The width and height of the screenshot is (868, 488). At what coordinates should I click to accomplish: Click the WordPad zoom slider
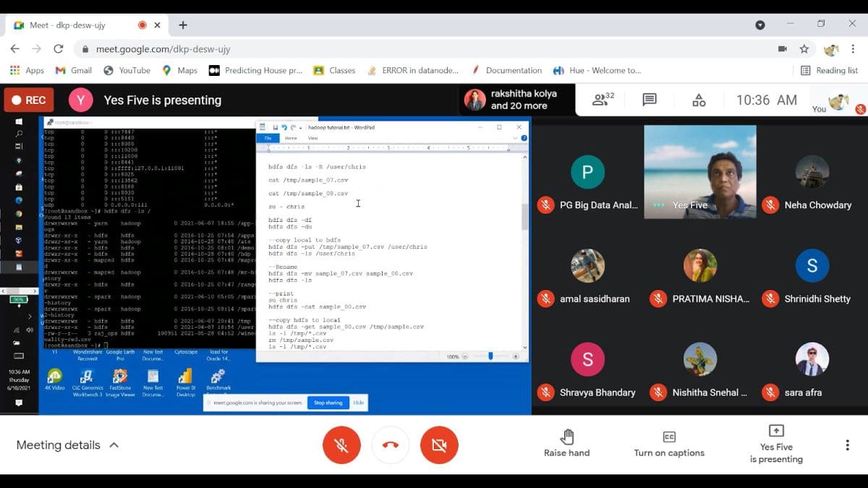(490, 356)
